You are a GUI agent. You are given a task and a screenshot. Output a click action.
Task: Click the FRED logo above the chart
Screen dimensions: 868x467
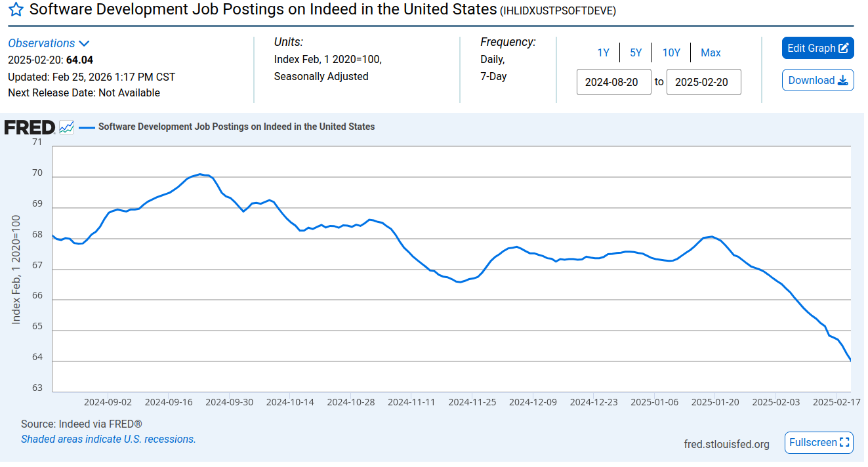point(30,127)
